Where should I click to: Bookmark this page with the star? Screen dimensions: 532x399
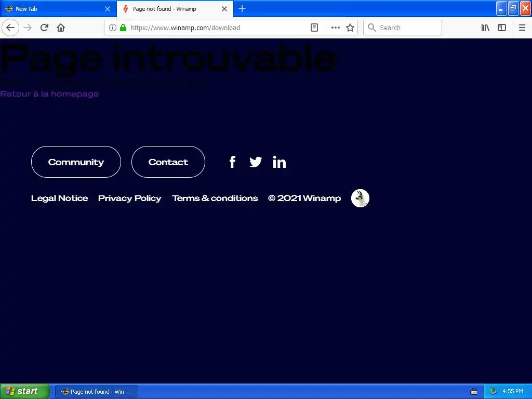pos(350,28)
